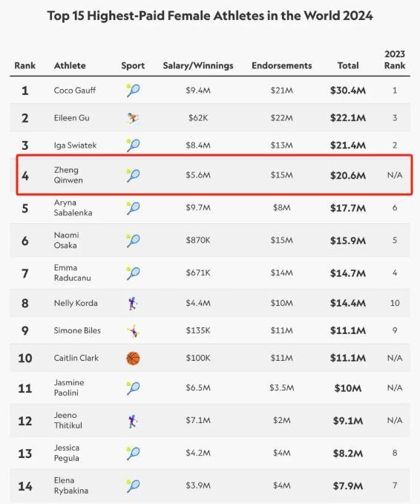Click the Total column header
Screen dimensions: 420x504
pyautogui.click(x=348, y=65)
